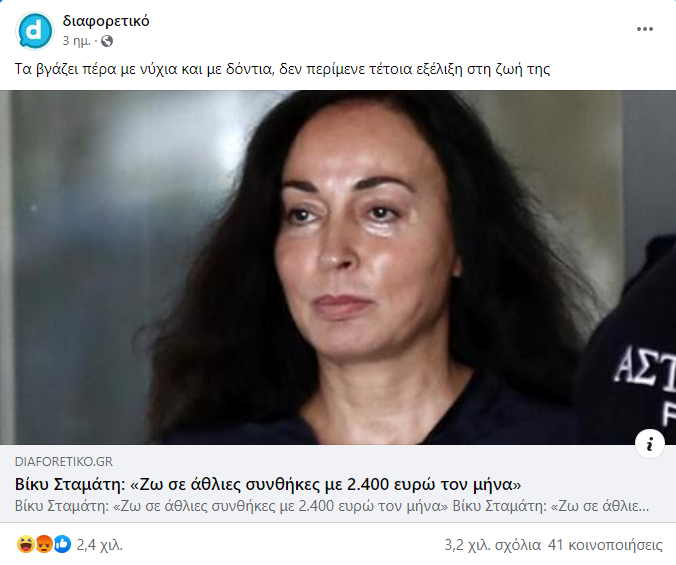View the 2,4 χιλ. reactions count
The image size is (676, 565).
click(100, 545)
